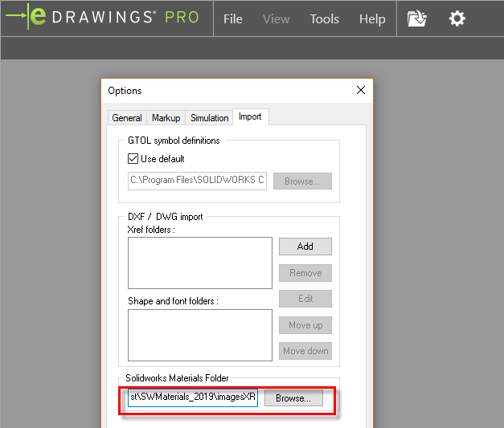Open the file import folder icon
This screenshot has width=504, height=428.
417,18
